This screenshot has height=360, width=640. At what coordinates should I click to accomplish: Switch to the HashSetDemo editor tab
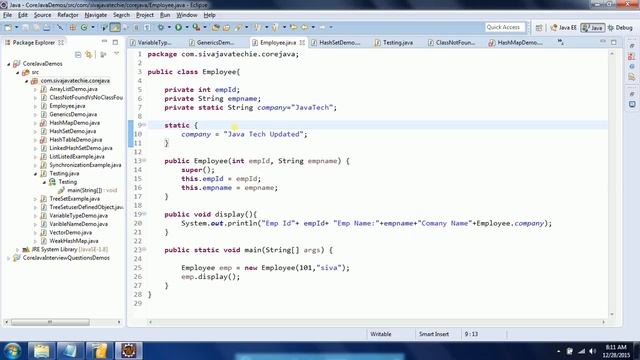click(336, 42)
